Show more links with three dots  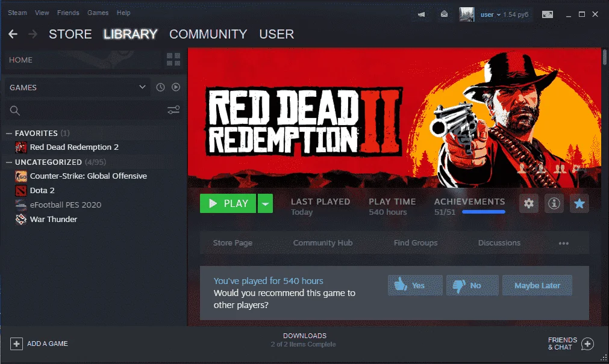click(x=564, y=243)
